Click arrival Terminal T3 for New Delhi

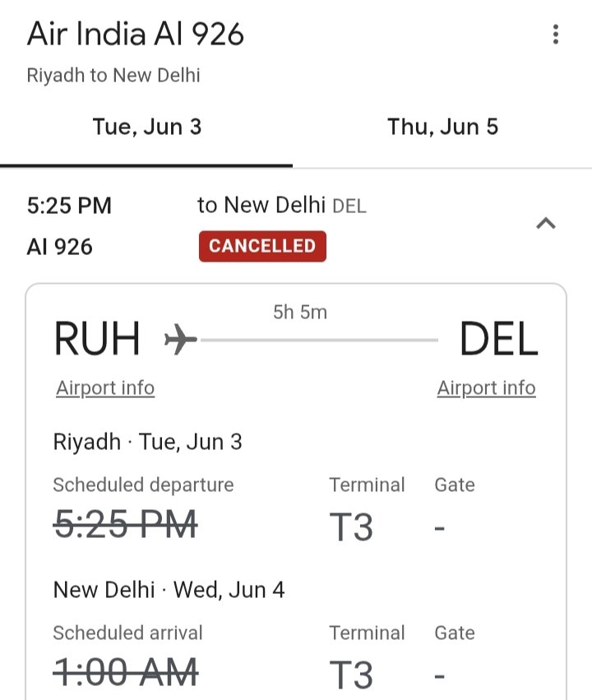tap(352, 675)
